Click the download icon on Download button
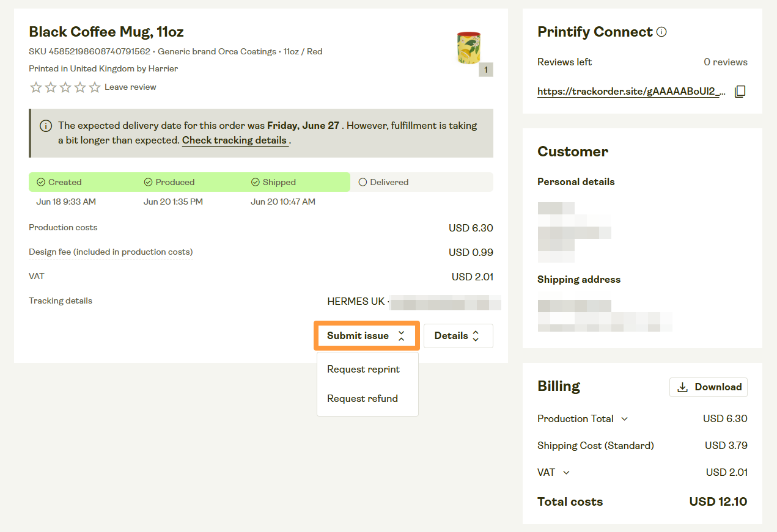This screenshot has height=532, width=777. (x=683, y=387)
